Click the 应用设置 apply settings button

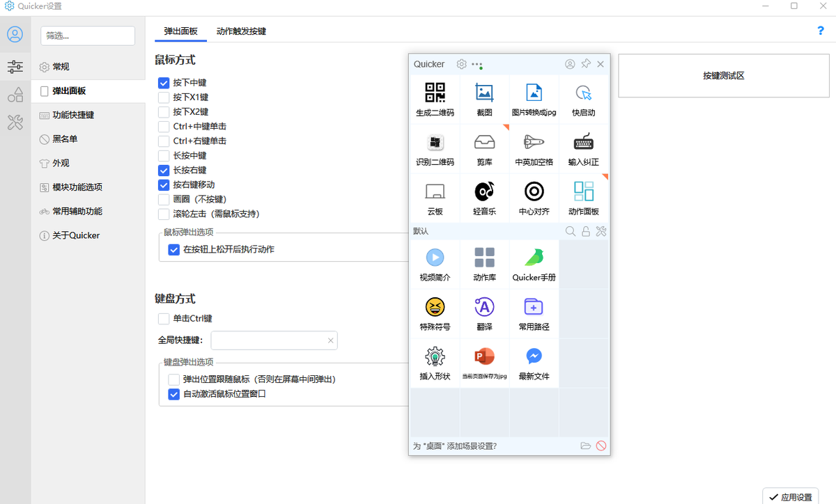pos(790,496)
